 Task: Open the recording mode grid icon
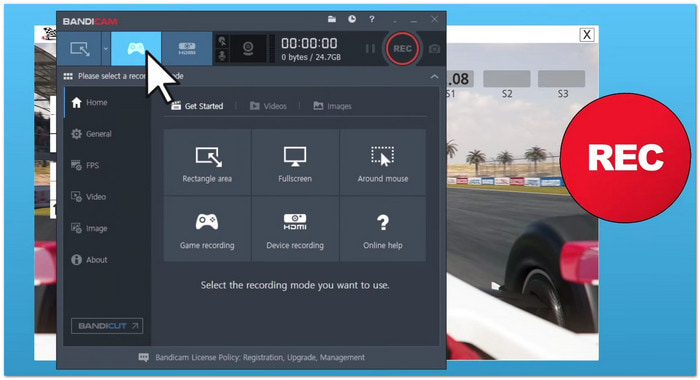68,76
